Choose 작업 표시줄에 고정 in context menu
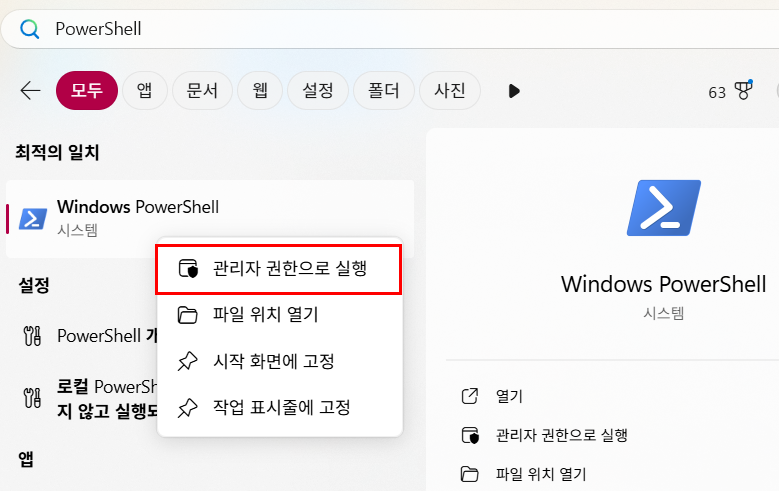The width and height of the screenshot is (779, 491). tap(279, 408)
